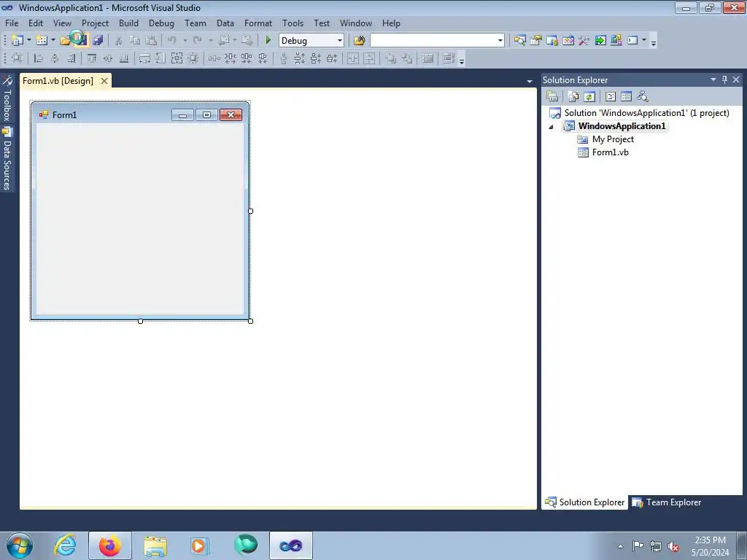Click the Bring to Front icon
The height and width of the screenshot is (560, 747).
click(391, 58)
